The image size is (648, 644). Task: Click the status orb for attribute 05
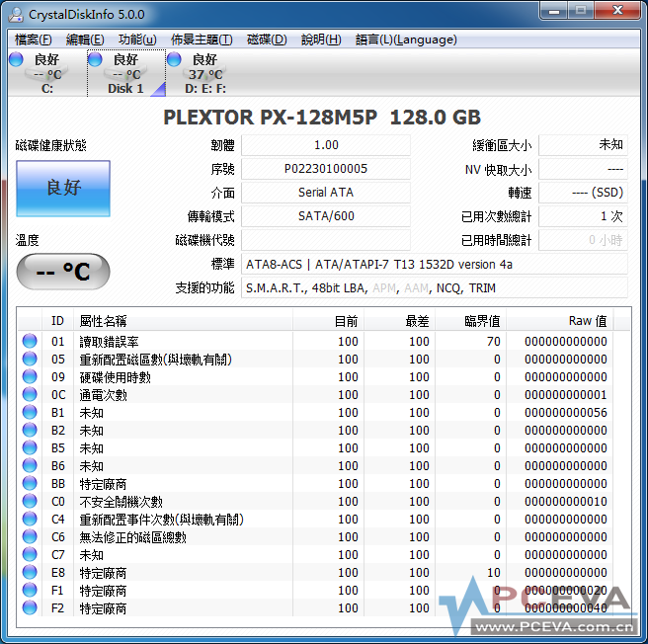[x=30, y=359]
